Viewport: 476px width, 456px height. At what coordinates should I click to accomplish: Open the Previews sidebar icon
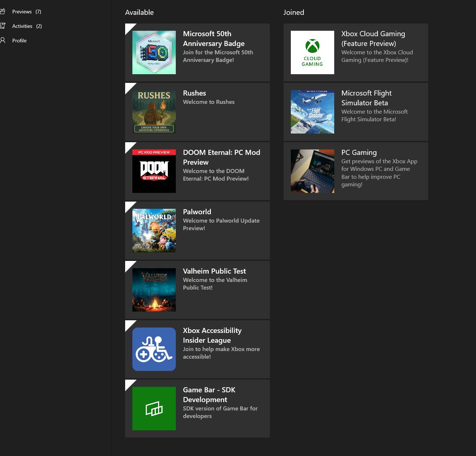click(3, 12)
